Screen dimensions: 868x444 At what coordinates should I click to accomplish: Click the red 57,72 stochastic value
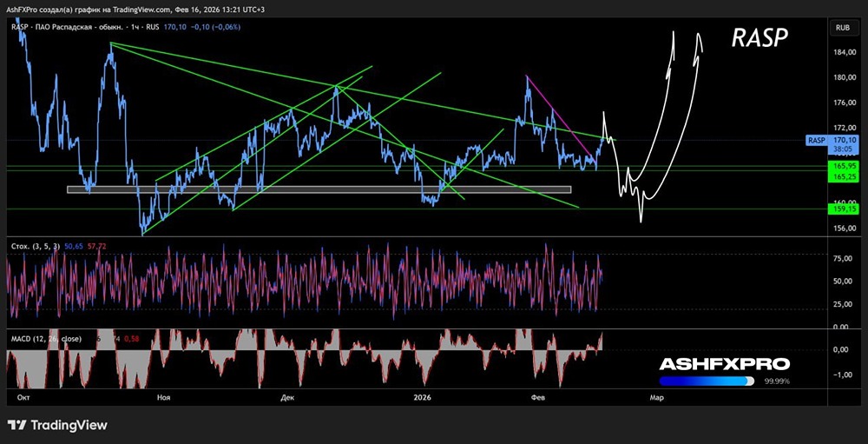click(x=97, y=246)
